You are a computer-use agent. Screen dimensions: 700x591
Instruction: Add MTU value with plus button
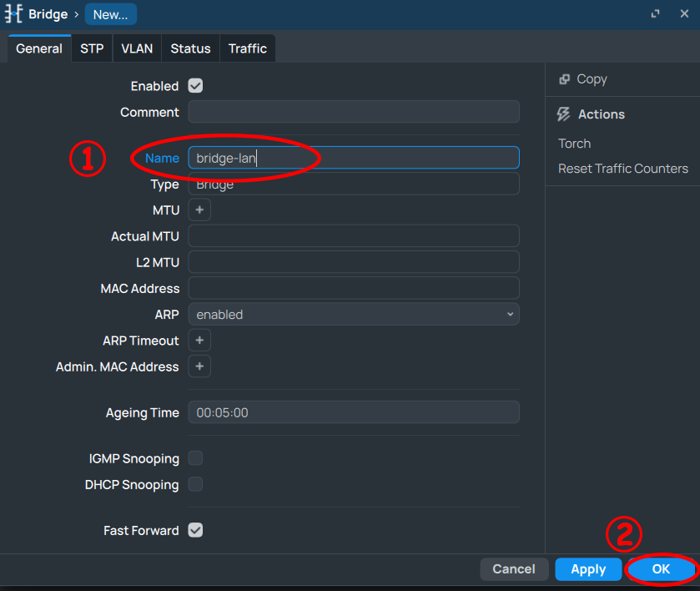pyautogui.click(x=199, y=210)
